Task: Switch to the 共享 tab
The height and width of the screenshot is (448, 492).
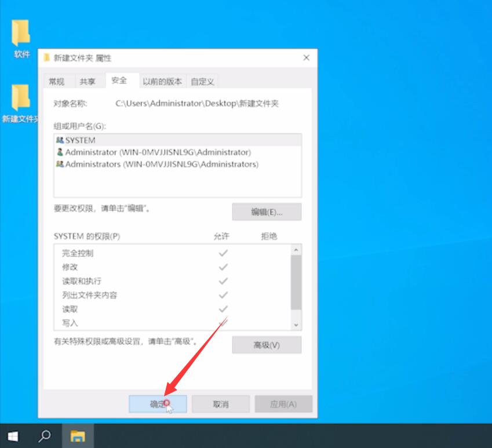Action: [88, 82]
